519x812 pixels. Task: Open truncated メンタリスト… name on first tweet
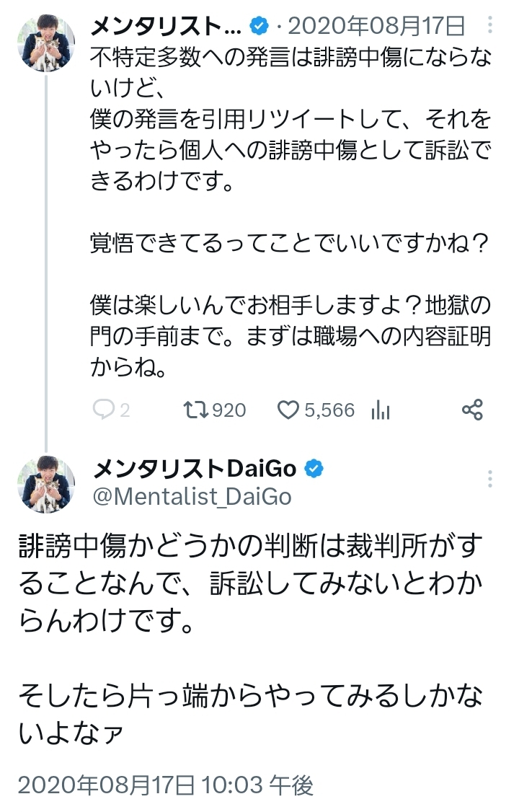[x=167, y=26]
